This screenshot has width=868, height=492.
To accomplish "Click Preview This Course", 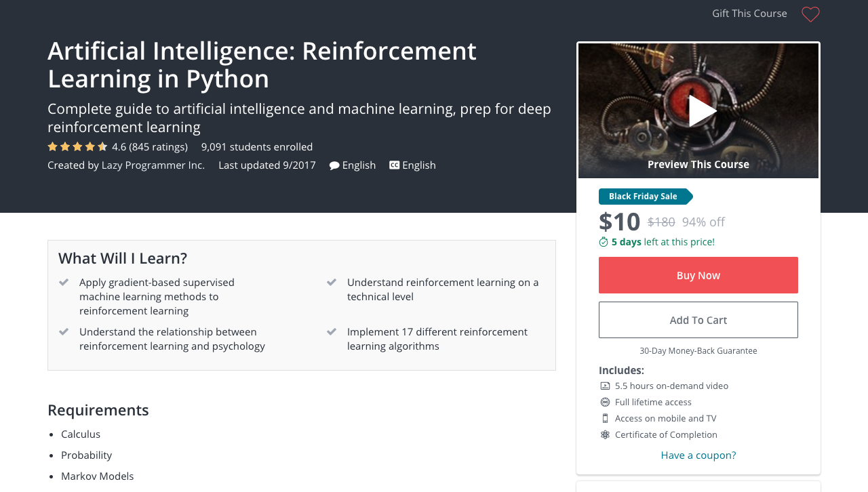I will 698,163.
